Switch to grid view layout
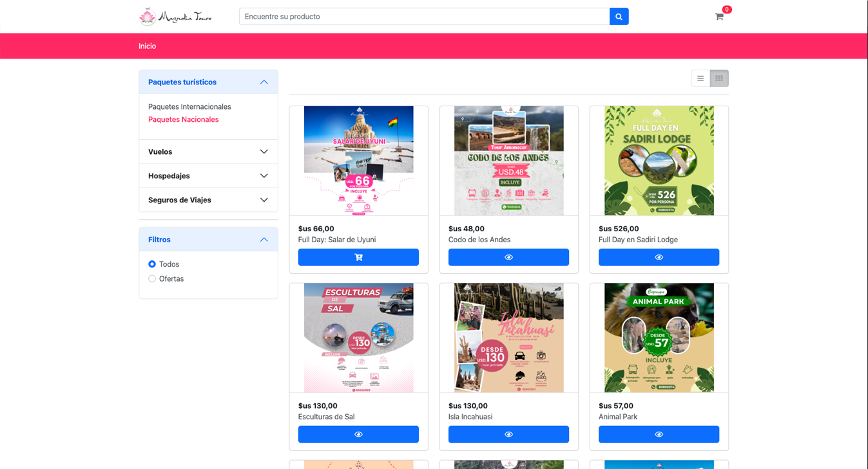 [719, 79]
